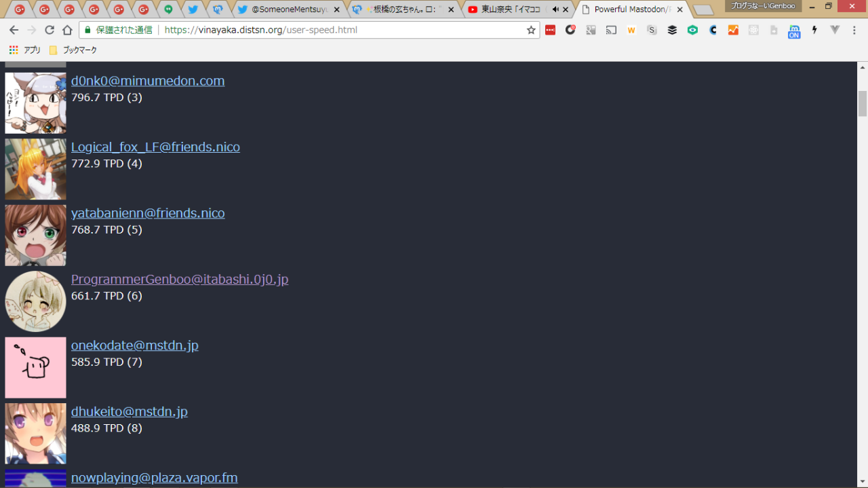The image size is (868, 488).
Task: Go to the home page via the house icon
Action: coord(67,30)
